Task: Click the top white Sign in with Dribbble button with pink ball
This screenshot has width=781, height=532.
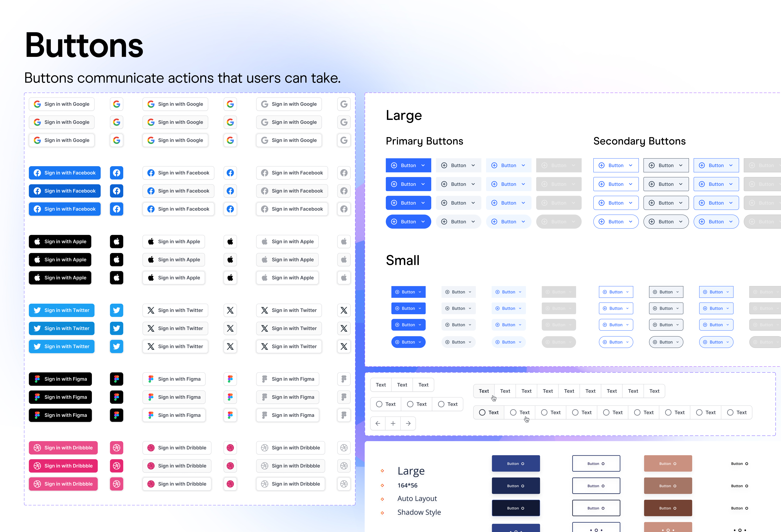Action: [x=177, y=448]
